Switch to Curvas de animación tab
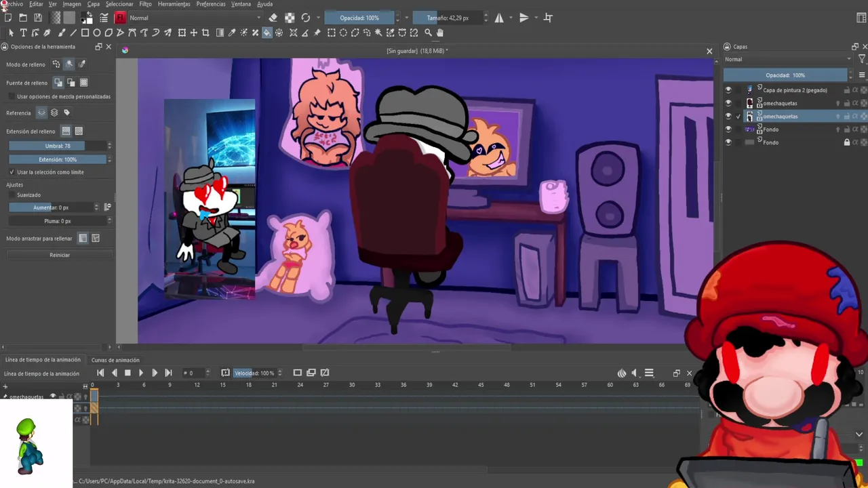Image resolution: width=868 pixels, height=488 pixels. pos(115,360)
